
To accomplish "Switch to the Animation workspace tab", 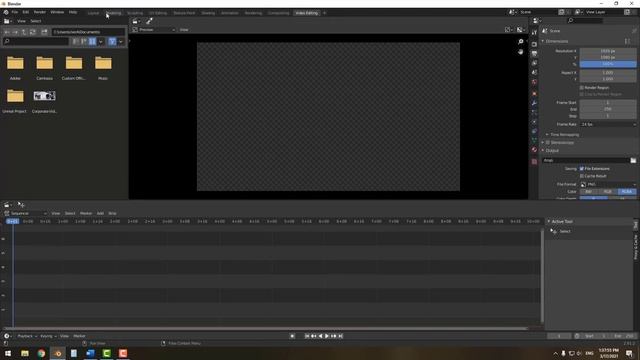I will tap(230, 13).
